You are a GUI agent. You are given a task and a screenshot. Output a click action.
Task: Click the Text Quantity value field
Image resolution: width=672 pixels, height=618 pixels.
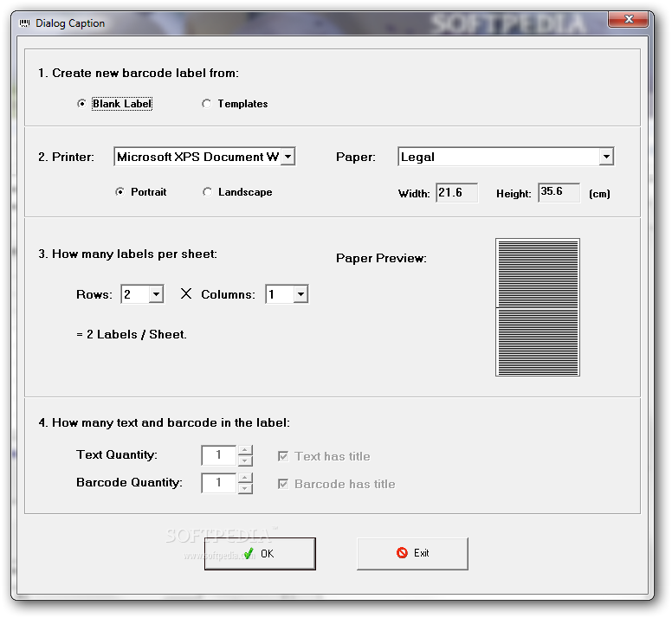tap(218, 455)
